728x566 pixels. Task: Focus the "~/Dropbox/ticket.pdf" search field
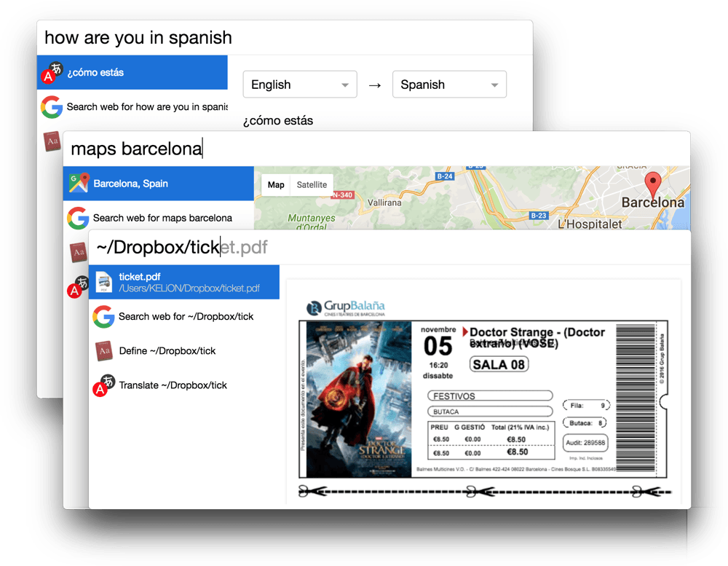tap(389, 247)
